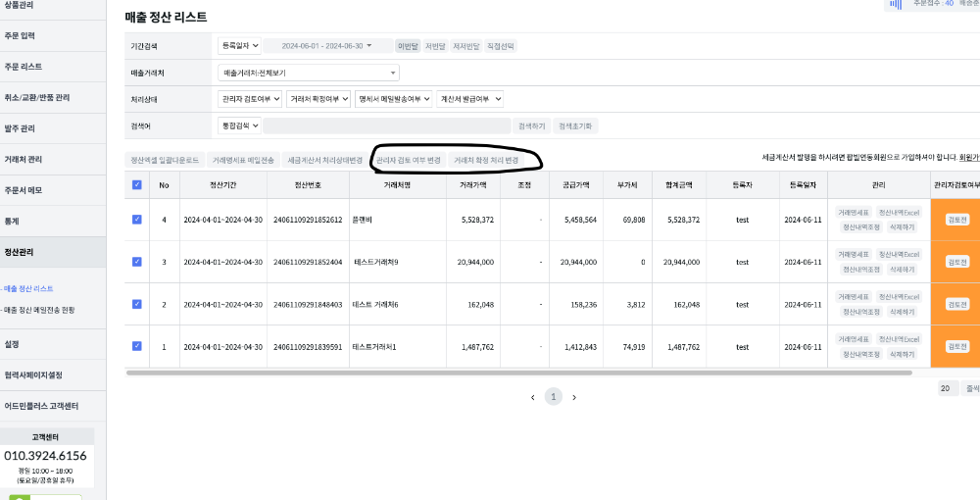Open the 주문서 메모 sidebar menu
The height and width of the screenshot is (500, 980).
pos(53,190)
